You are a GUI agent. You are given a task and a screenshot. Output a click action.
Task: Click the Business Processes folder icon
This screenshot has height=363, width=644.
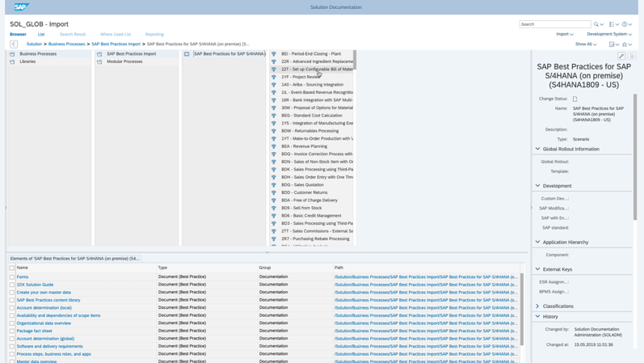click(12, 54)
